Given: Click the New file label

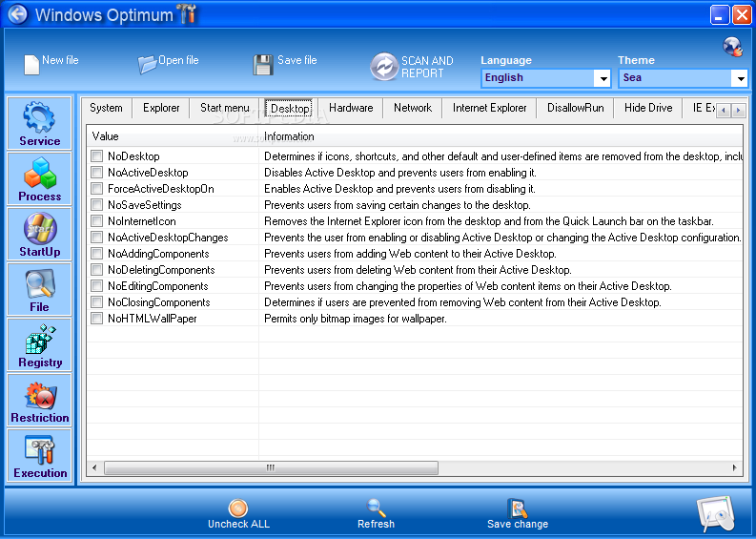Looking at the screenshot, I should [x=60, y=60].
